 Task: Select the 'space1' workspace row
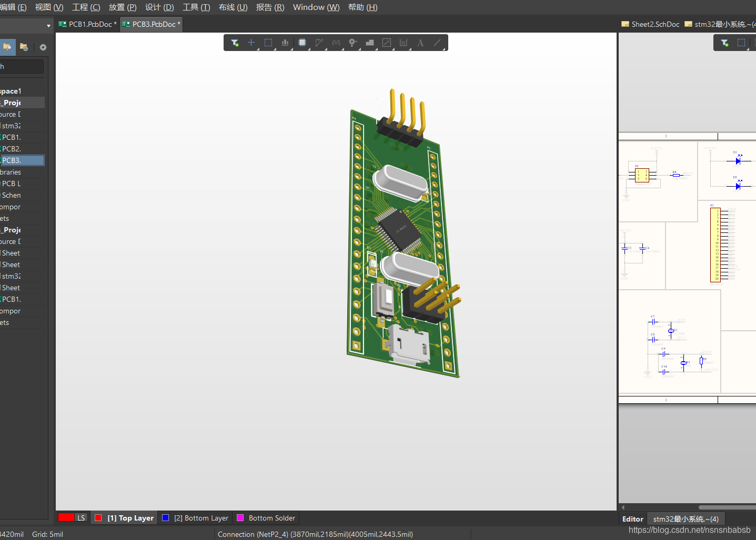point(22,91)
